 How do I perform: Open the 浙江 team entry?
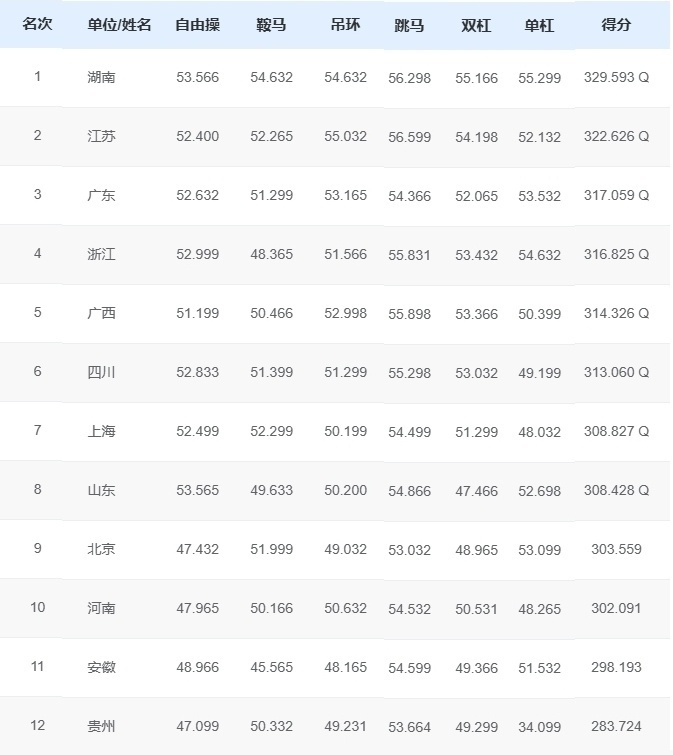[x=101, y=254]
